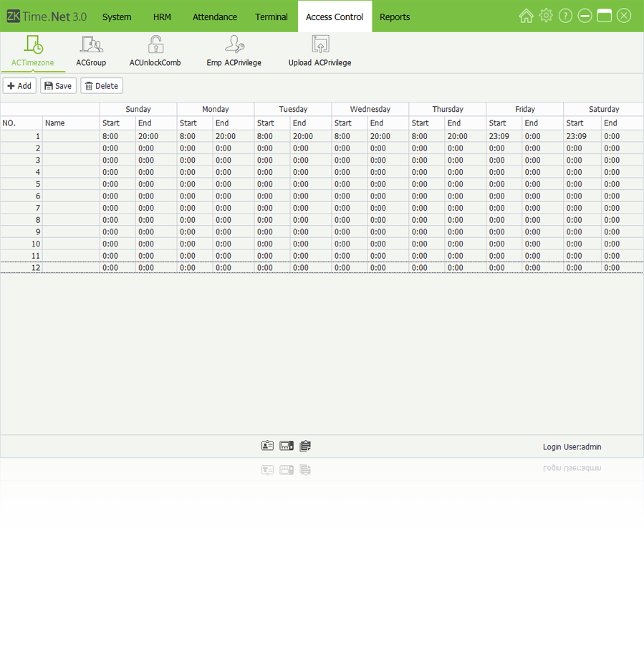Screen dimensions: 644x645
Task: Open the Terminal menu
Action: [271, 16]
